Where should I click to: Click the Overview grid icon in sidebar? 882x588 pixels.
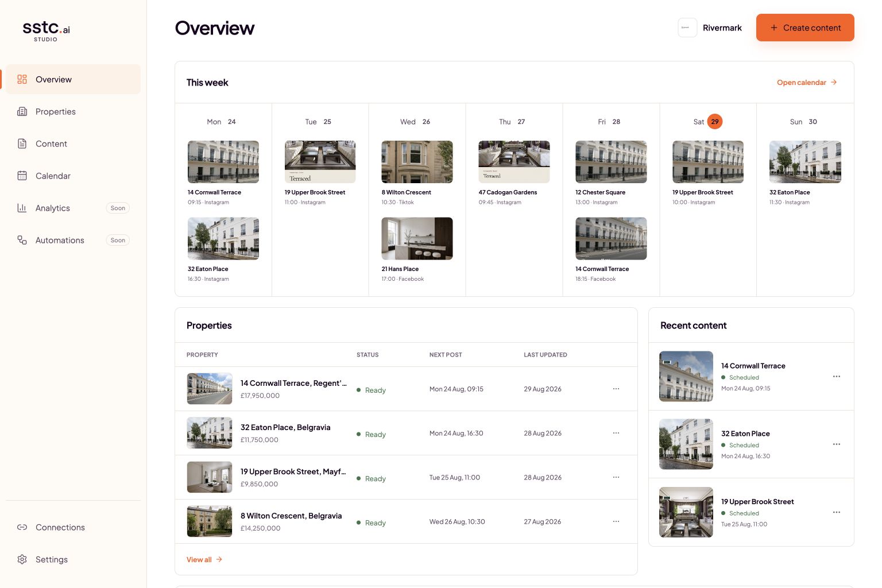tap(22, 79)
